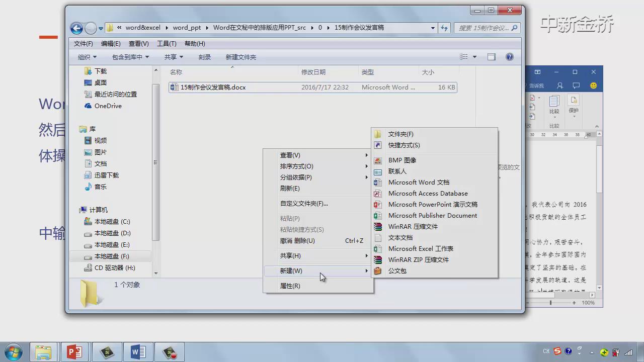
Task: Open the 帮助(H) menu
Action: pos(195,44)
